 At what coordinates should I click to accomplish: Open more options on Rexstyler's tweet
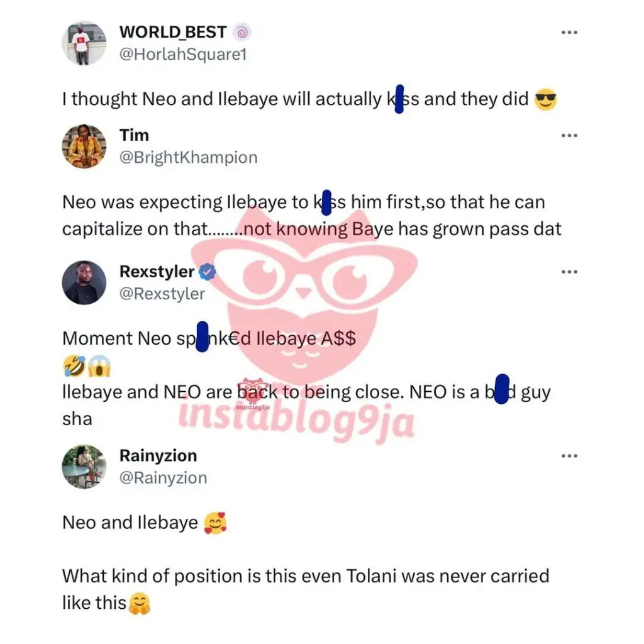click(x=569, y=272)
